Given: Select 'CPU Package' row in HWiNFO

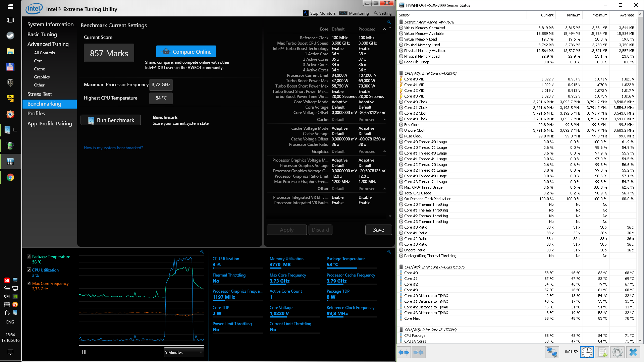Looking at the screenshot, I should click(517, 336).
